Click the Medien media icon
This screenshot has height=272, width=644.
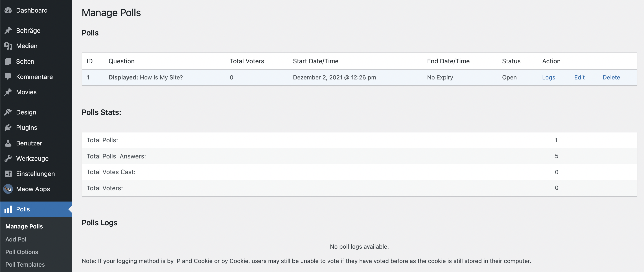pyautogui.click(x=8, y=46)
